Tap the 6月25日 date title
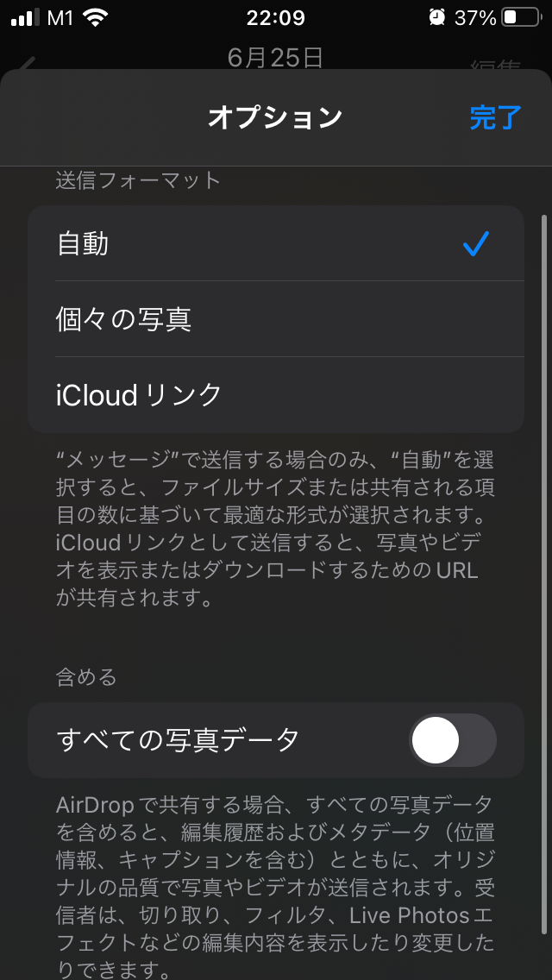 [x=275, y=58]
